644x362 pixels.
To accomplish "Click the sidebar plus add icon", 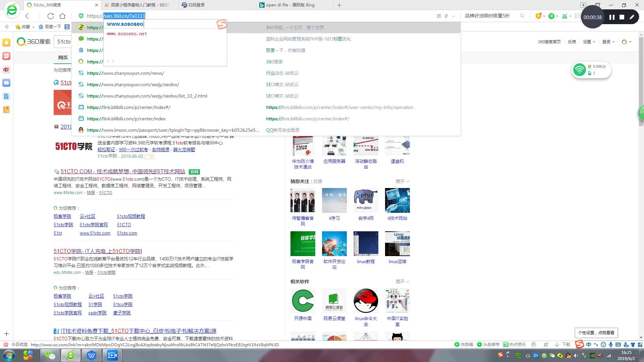I will [x=6, y=334].
